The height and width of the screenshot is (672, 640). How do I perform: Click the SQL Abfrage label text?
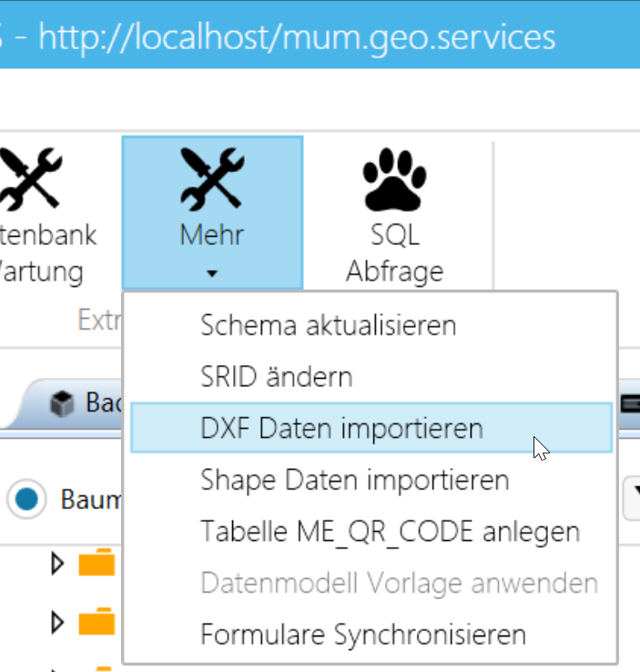(x=394, y=253)
